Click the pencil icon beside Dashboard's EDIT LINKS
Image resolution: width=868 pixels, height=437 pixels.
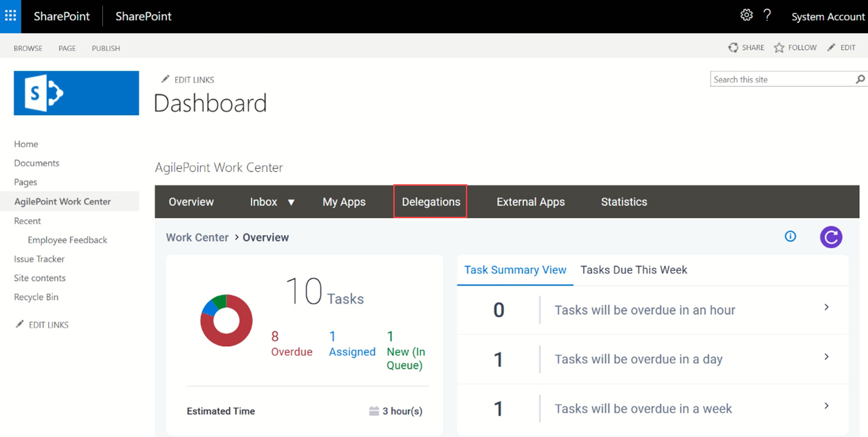tap(165, 79)
